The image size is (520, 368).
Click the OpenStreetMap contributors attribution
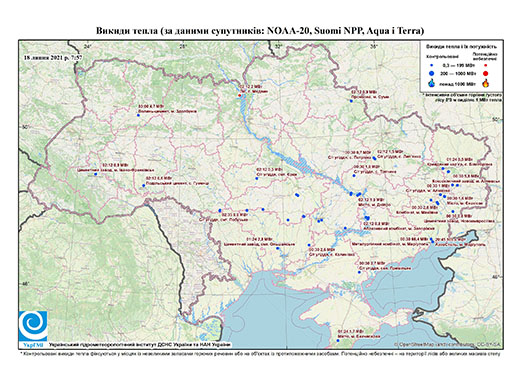click(x=447, y=344)
